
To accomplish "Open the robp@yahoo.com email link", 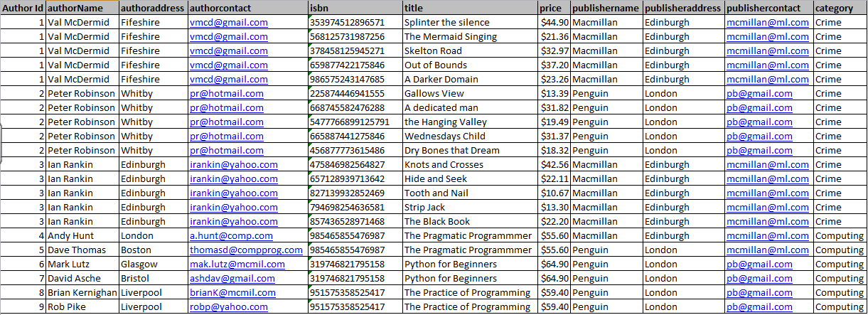I will pos(227,306).
